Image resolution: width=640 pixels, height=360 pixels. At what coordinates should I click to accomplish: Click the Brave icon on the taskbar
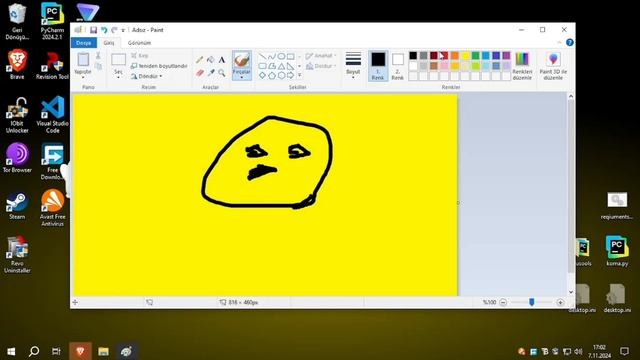pos(80,351)
